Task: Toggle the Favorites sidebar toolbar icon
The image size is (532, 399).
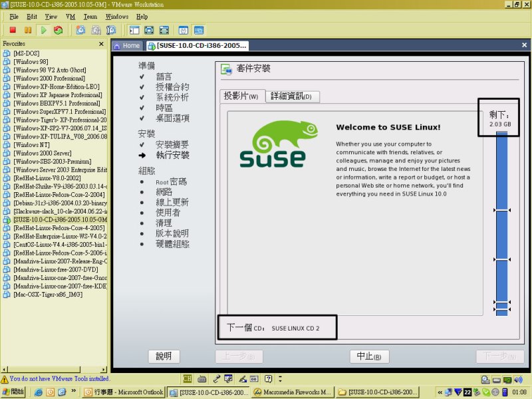Action: [x=134, y=30]
